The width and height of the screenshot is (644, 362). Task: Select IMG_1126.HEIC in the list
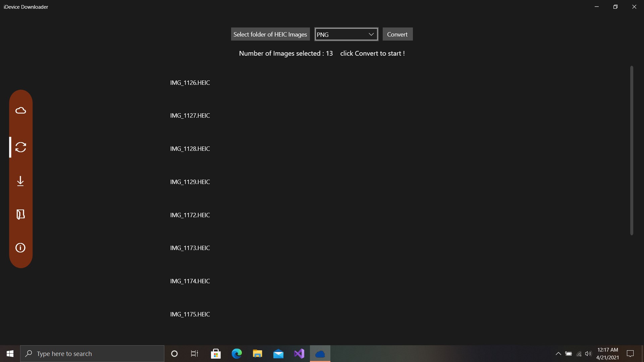click(x=190, y=83)
